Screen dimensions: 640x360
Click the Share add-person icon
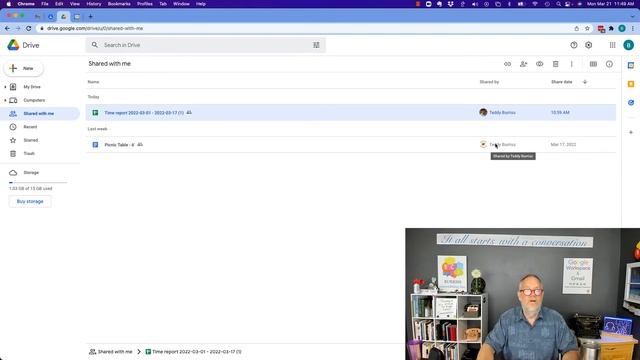[523, 64]
